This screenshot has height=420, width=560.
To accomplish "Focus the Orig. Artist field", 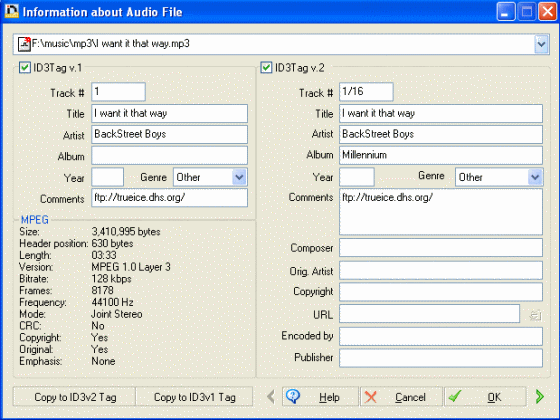I will click(441, 270).
